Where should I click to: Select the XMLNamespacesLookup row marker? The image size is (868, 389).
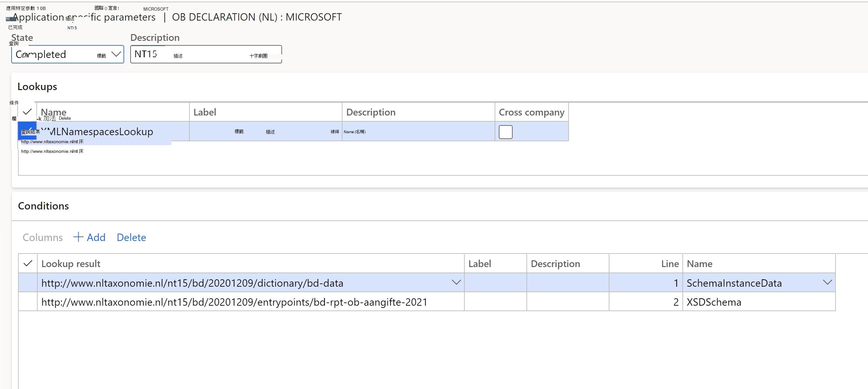click(27, 131)
